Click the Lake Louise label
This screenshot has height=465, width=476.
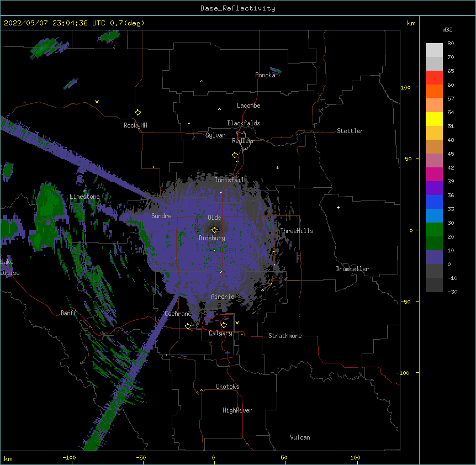[10, 267]
